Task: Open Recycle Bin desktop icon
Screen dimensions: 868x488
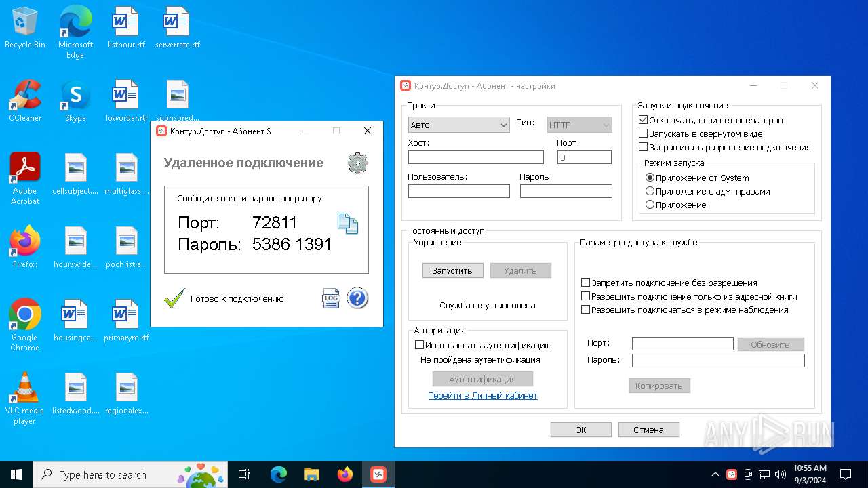Action: (x=25, y=28)
